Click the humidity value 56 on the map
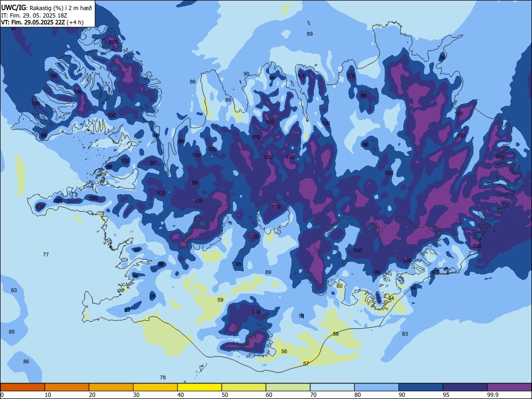The image size is (532, 399). (284, 351)
